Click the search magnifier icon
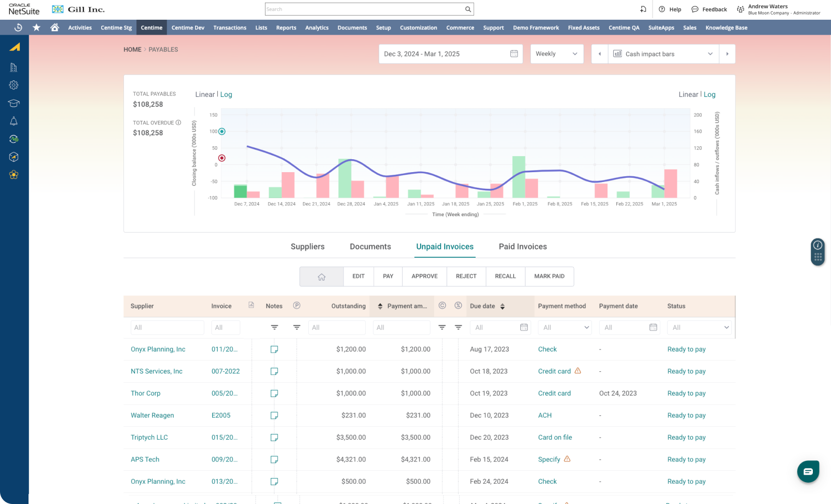 468,9
